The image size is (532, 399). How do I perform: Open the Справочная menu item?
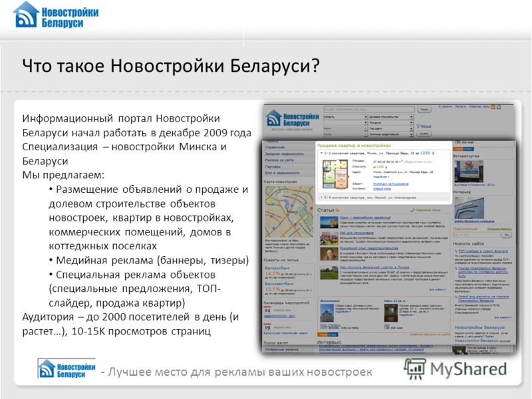275,148
